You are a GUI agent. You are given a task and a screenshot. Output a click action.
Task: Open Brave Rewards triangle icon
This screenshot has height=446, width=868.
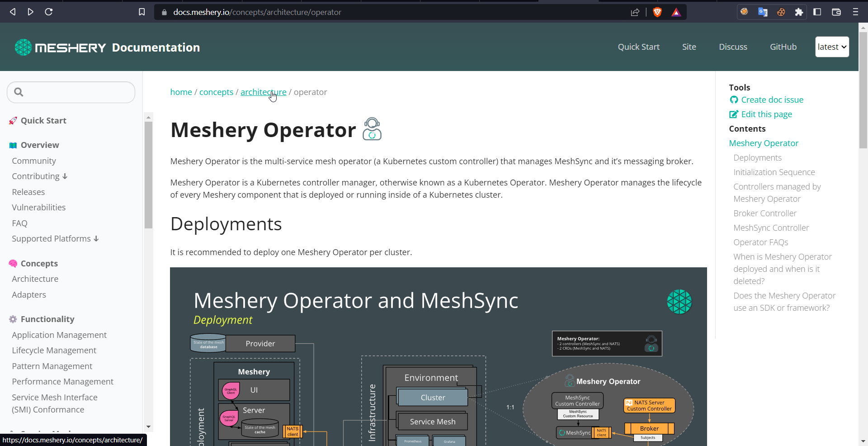(676, 12)
